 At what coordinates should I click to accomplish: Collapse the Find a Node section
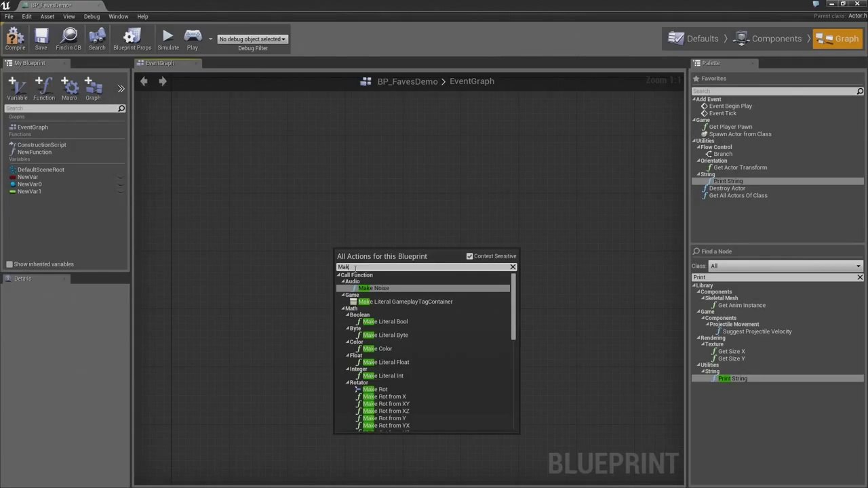tap(696, 251)
